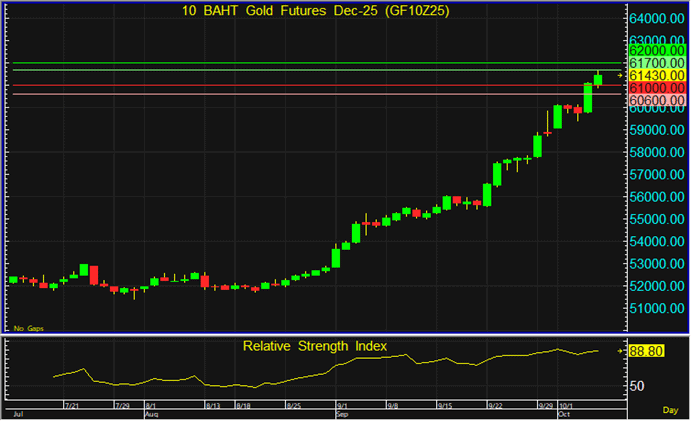Click the yellow 61430.00 current price tag
Image resolution: width=691 pixels, height=421 pixels.
tap(657, 75)
